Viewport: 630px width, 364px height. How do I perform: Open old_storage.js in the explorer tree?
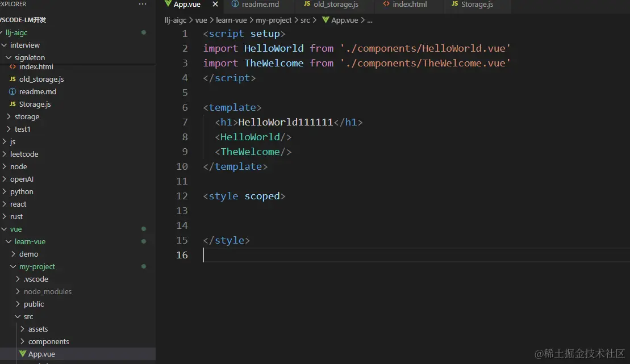(x=41, y=80)
